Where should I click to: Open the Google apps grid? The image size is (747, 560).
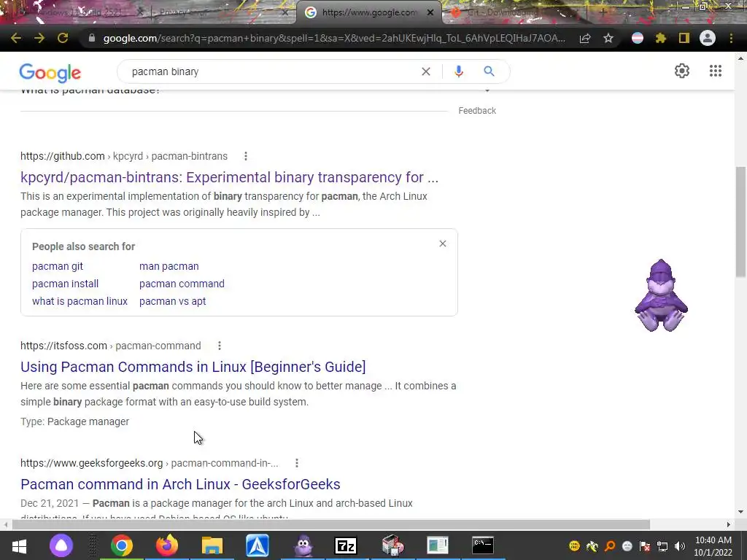click(x=716, y=71)
